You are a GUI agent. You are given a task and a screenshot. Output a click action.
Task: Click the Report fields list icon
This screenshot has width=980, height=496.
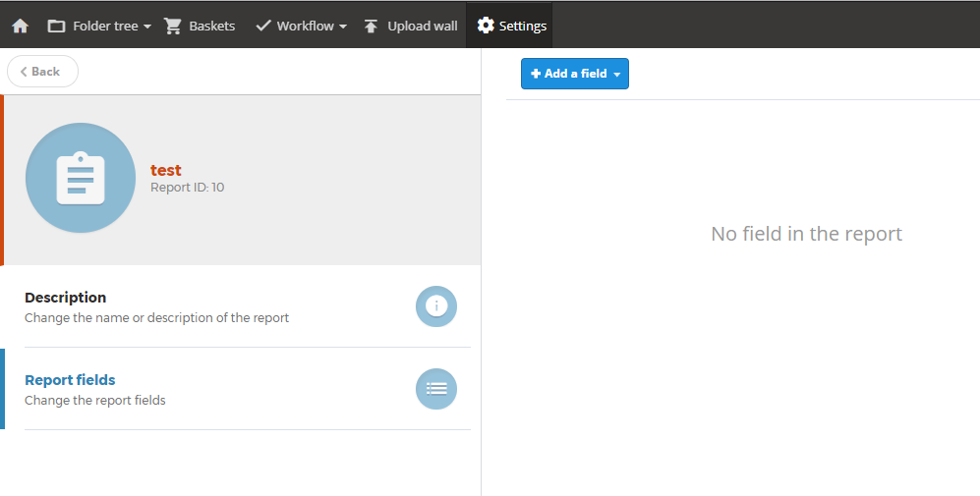coord(436,389)
